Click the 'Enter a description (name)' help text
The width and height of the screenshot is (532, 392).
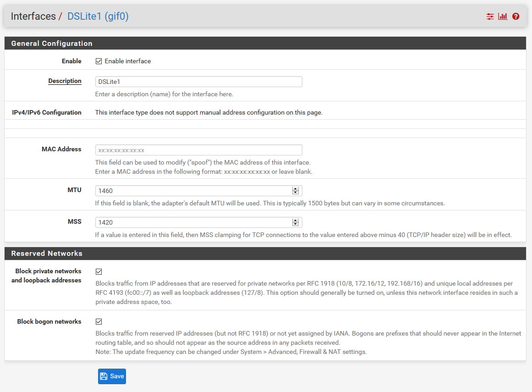click(x=164, y=94)
